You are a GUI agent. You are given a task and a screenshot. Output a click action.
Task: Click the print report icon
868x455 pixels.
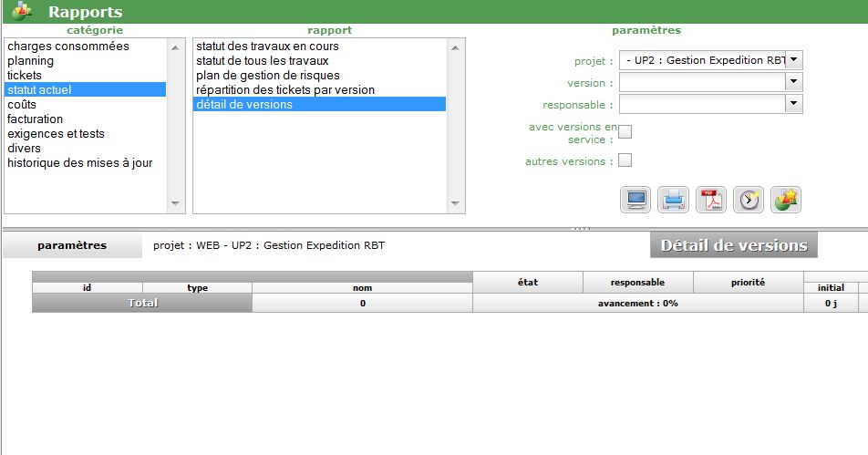[x=674, y=200]
